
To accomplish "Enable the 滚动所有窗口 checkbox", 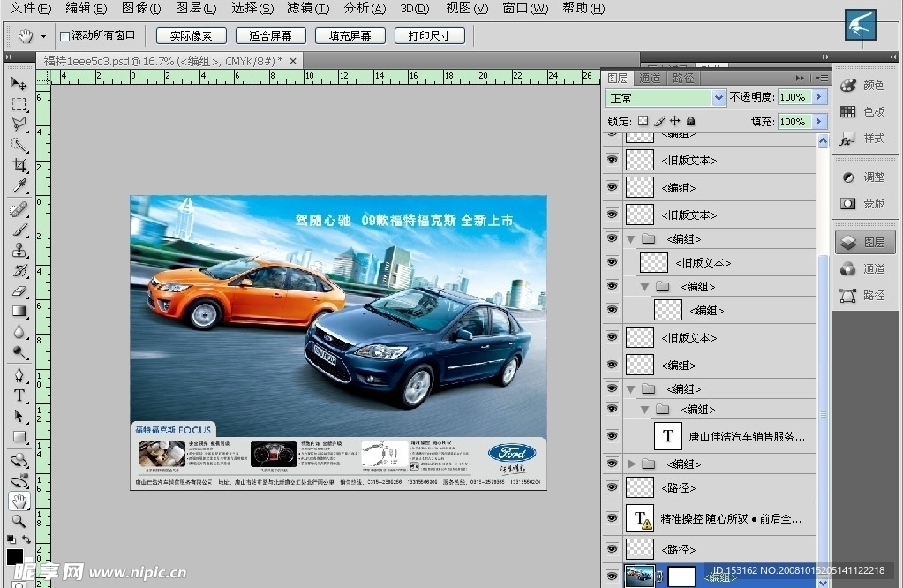I will tap(65, 36).
